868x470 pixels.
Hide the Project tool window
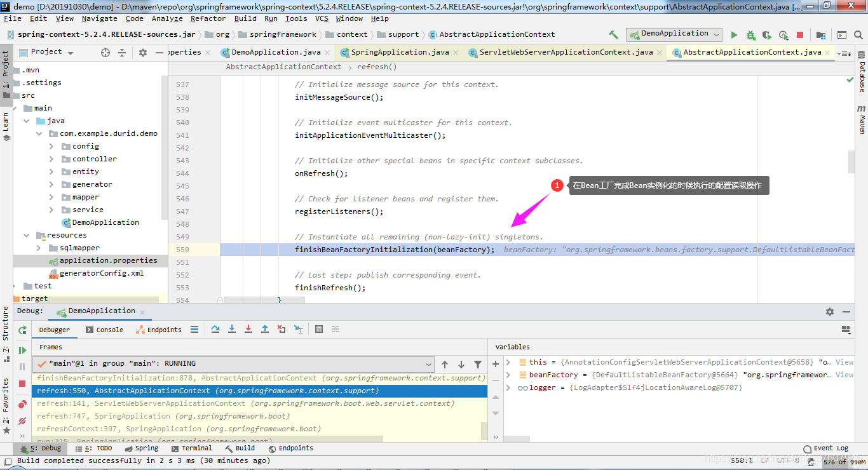pyautogui.click(x=159, y=53)
